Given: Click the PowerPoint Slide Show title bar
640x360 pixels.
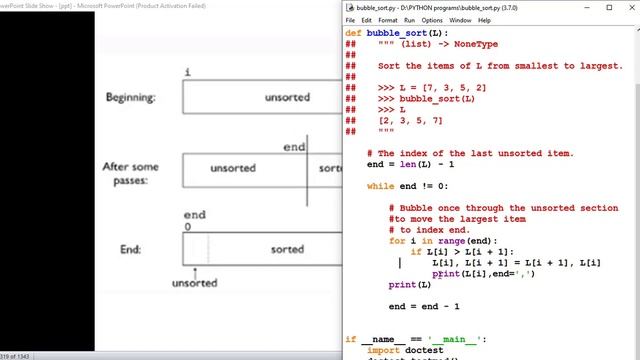Looking at the screenshot, I should pos(171,6).
